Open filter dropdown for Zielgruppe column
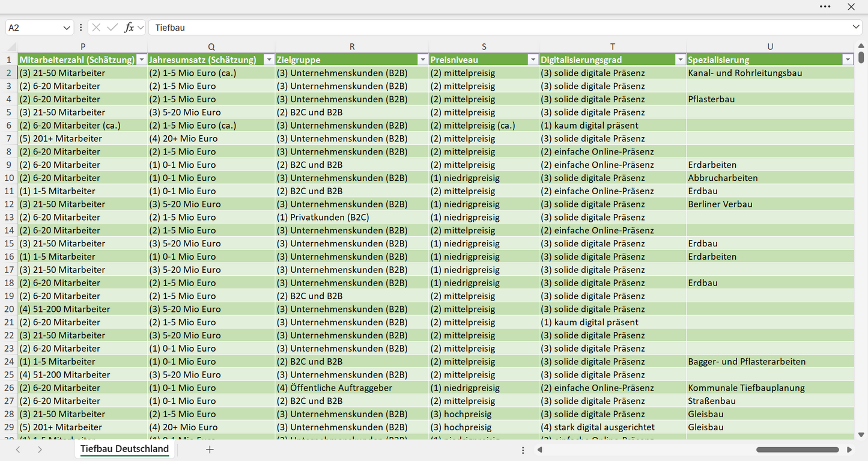Viewport: 868px width, 461px height. click(x=423, y=60)
